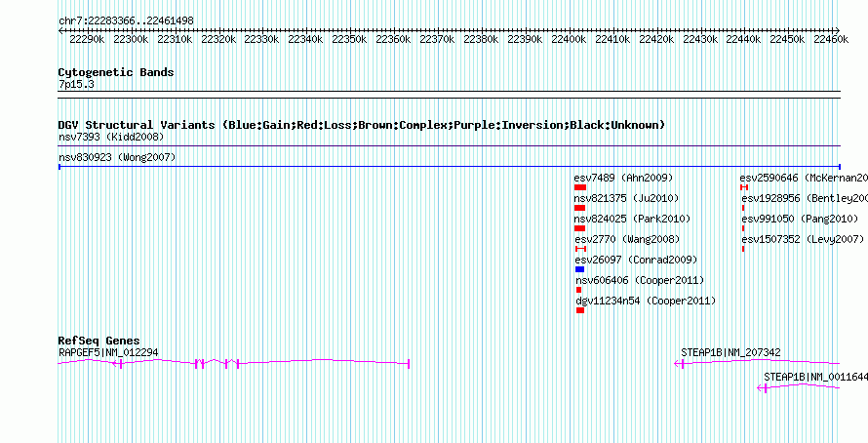
Task: Open the esv7489 (Ahn2009) variant label
Action: point(623,178)
